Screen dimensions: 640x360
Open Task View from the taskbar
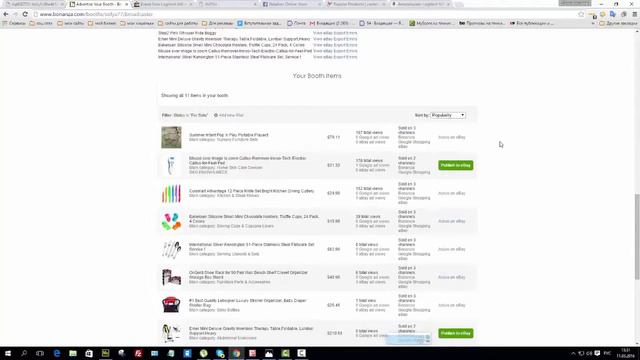pyautogui.click(x=40, y=353)
